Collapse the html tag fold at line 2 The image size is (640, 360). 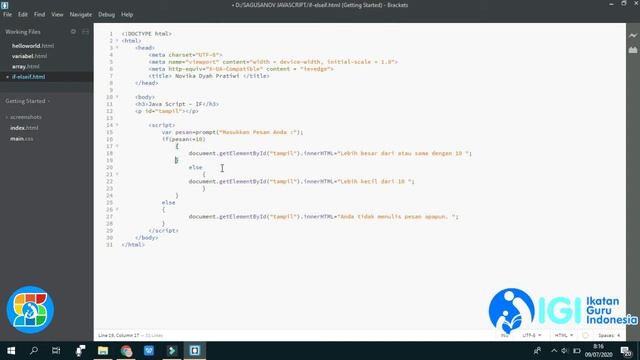click(117, 41)
